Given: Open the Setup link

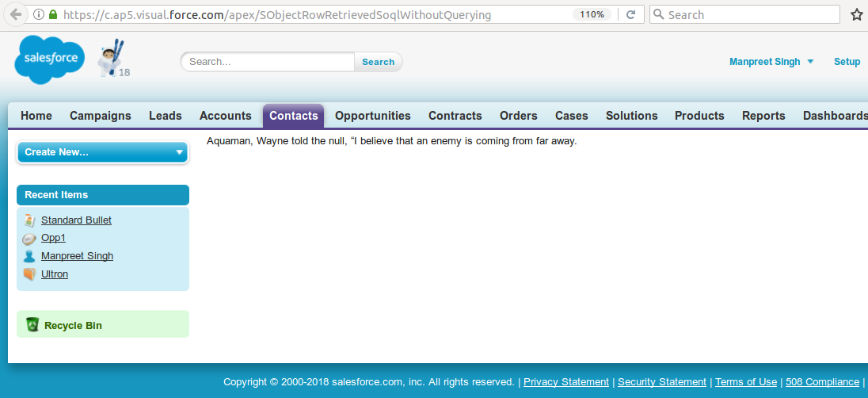Looking at the screenshot, I should 847,62.
